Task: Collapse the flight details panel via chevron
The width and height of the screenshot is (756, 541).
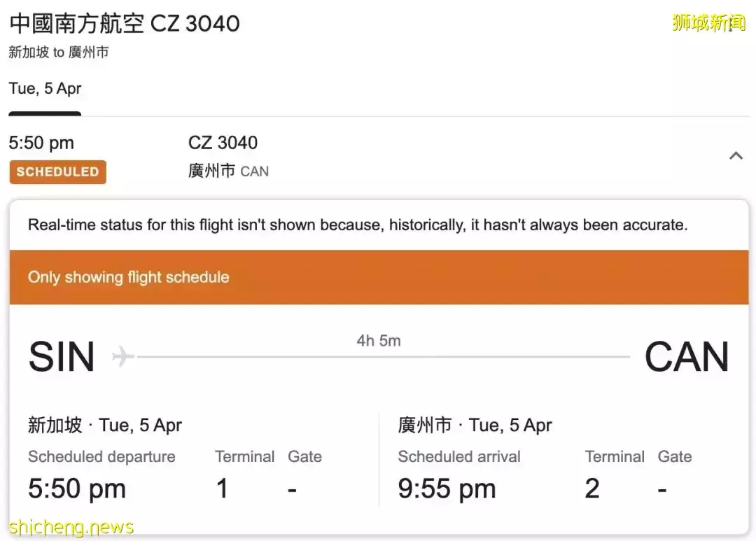Action: (736, 155)
